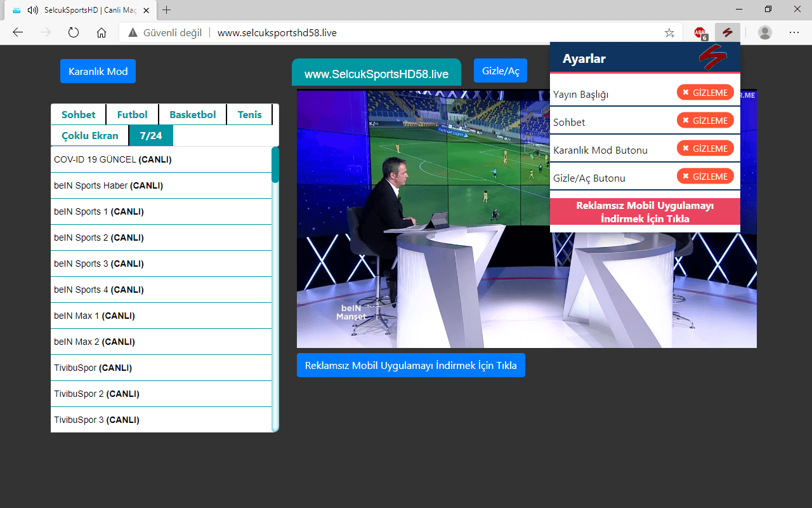Toggle GİZLEME for Gizle/Aç Butonu
The height and width of the screenshot is (508, 812).
[705, 176]
